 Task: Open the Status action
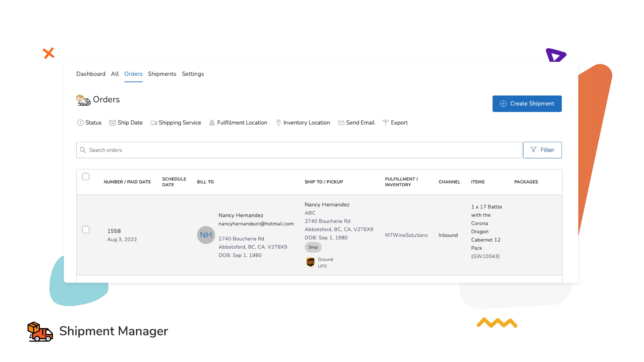pyautogui.click(x=89, y=123)
